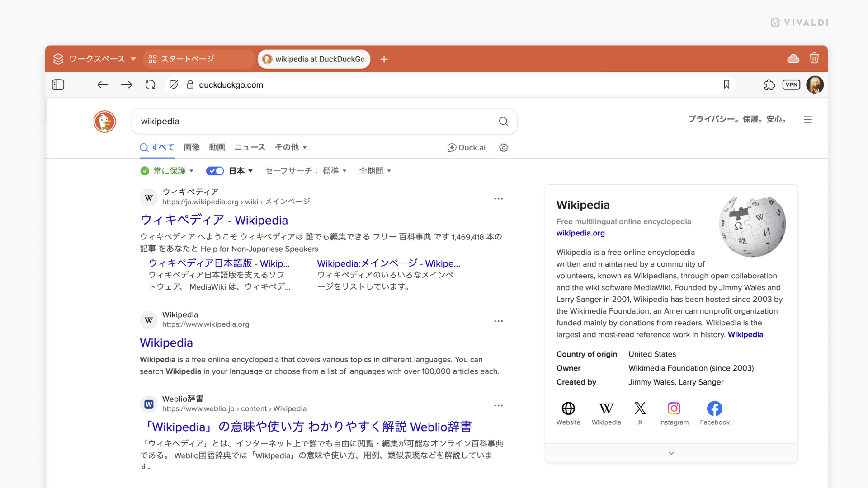868x488 pixels.
Task: Open ウィキペディア日本語版 sublink
Action: pos(219,263)
